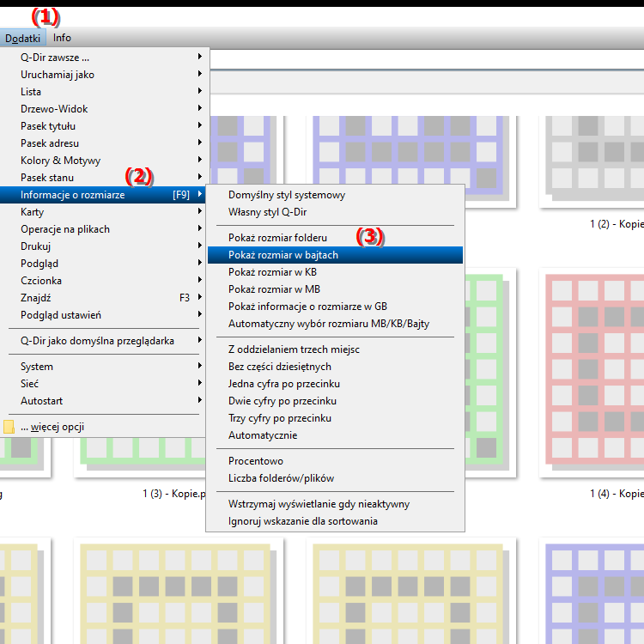The height and width of the screenshot is (644, 644).
Task: Expand the Drzewo-Widok submenu
Action: pos(54,109)
